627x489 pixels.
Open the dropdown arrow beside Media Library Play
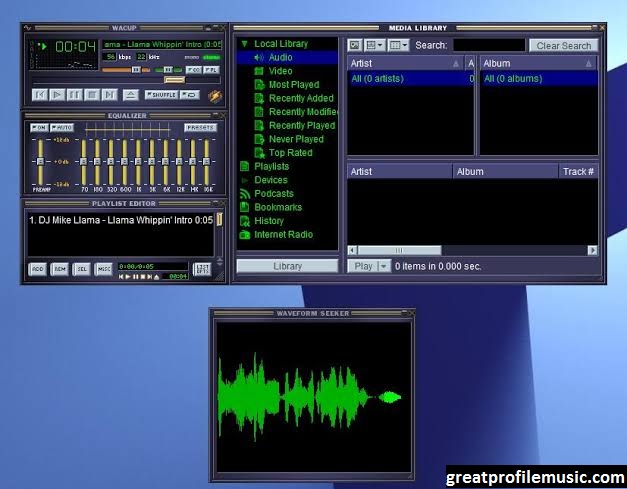tap(384, 266)
